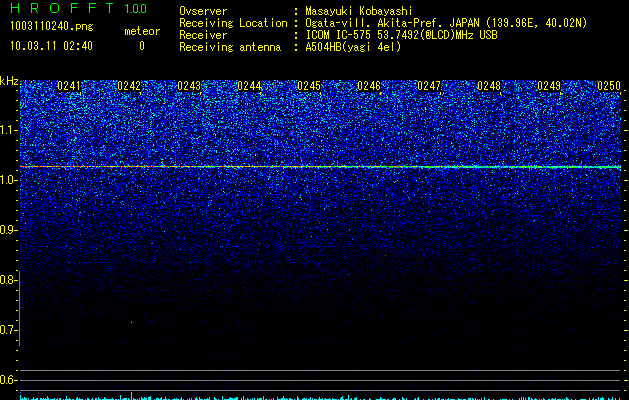The width and height of the screenshot is (629, 400).
Task: Click the 0.9 frequency axis label
Action: coord(7,230)
